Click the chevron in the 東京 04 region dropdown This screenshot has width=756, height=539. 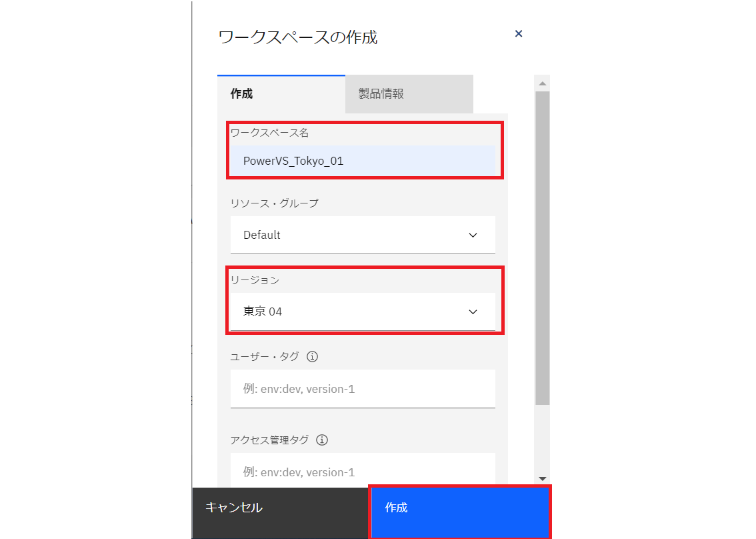[x=473, y=312]
